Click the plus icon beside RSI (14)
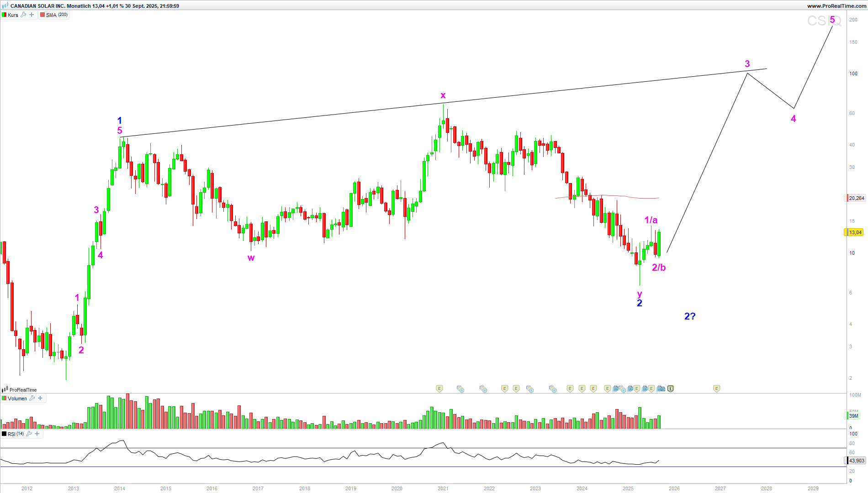The height and width of the screenshot is (493, 868). click(37, 434)
